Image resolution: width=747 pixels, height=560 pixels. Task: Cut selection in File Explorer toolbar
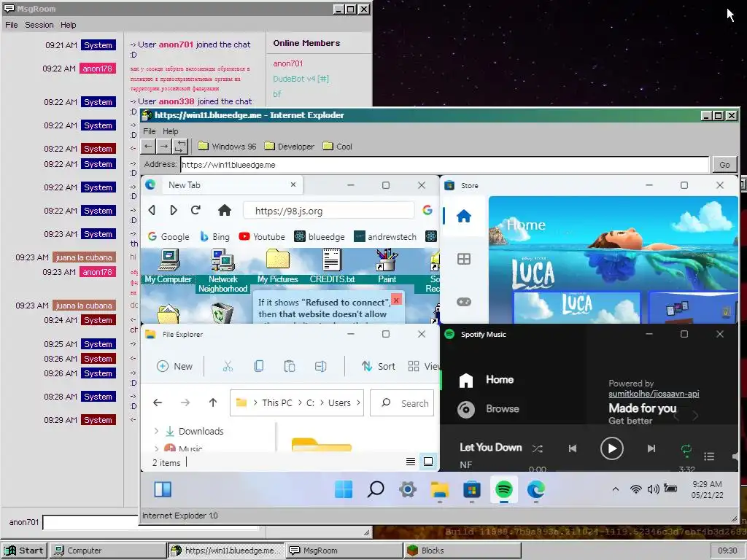click(228, 366)
